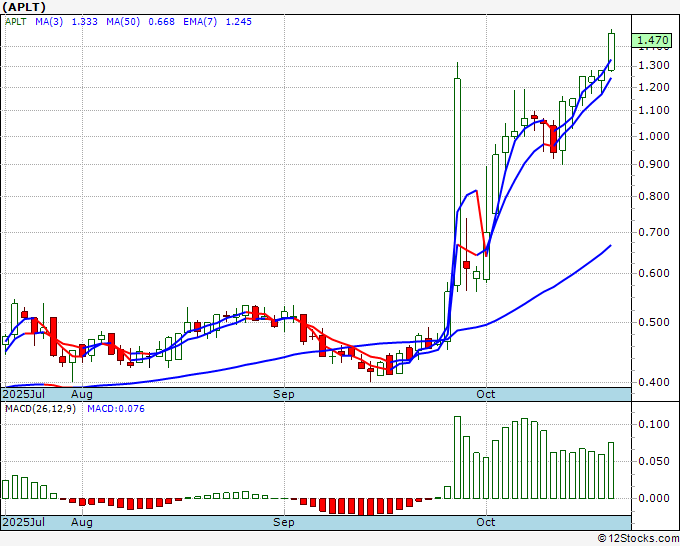Click Sep on the price chart time axis
This screenshot has width=680, height=546.
click(x=284, y=395)
